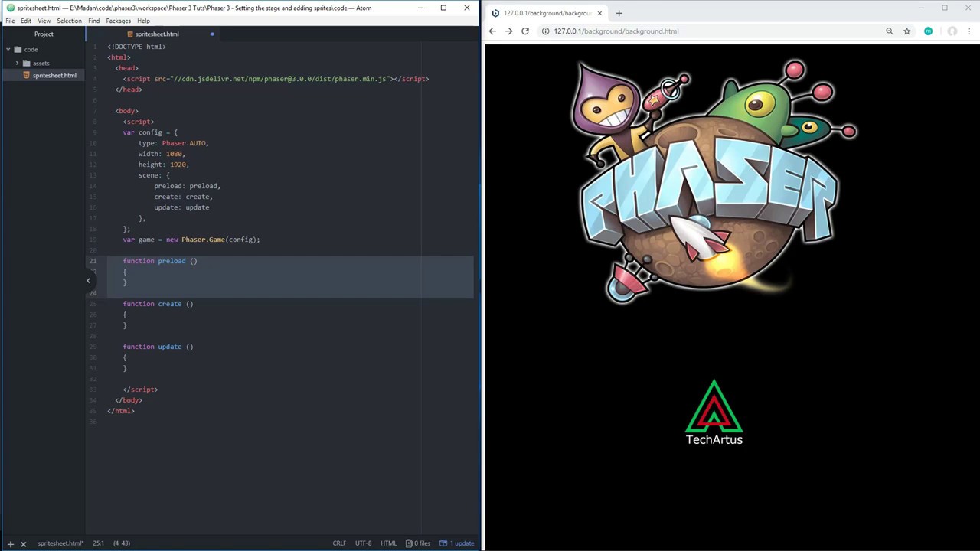
Task: Go back in Chrome
Action: tap(492, 31)
